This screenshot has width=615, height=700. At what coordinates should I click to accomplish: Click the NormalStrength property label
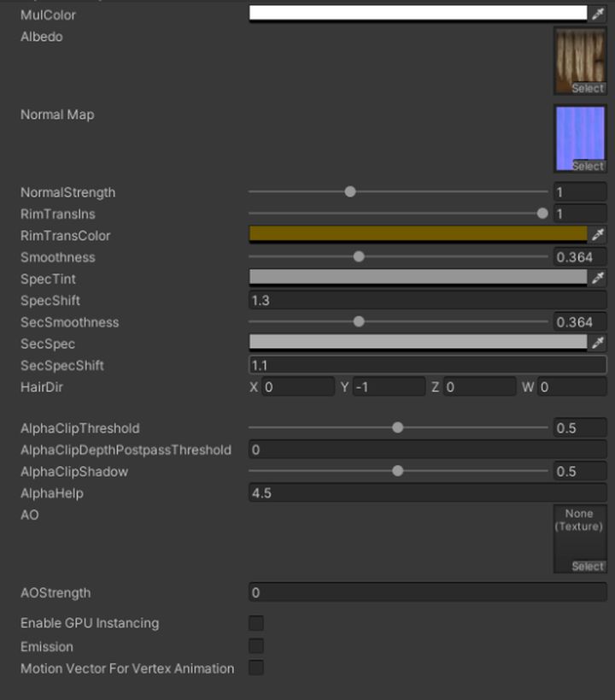pos(67,192)
